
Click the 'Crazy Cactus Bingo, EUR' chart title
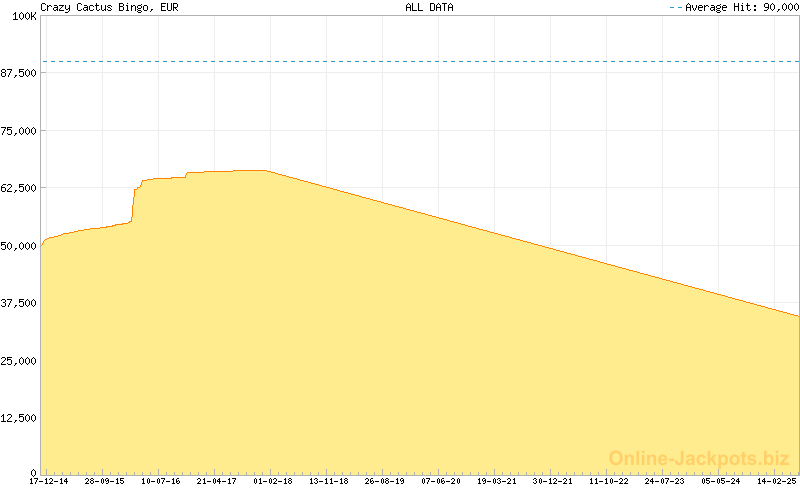(x=95, y=7)
